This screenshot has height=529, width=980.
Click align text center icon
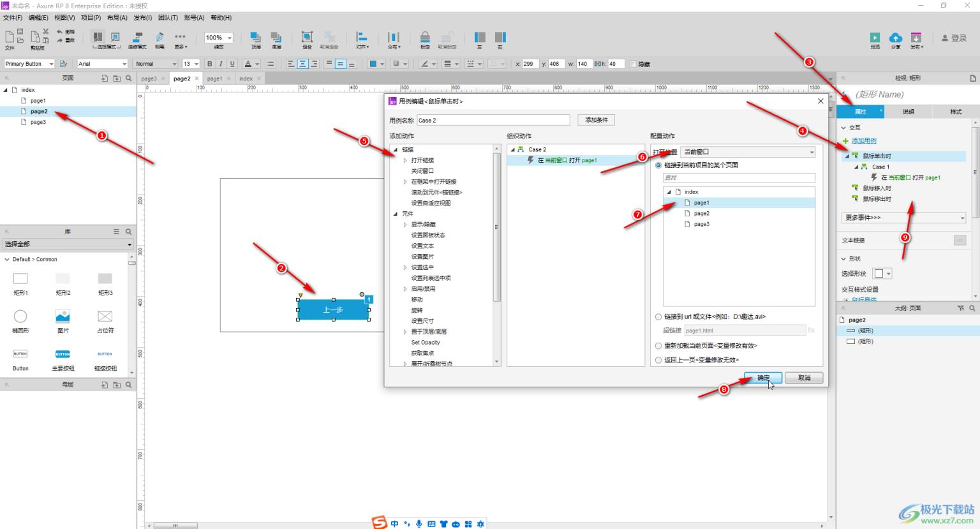pos(302,64)
